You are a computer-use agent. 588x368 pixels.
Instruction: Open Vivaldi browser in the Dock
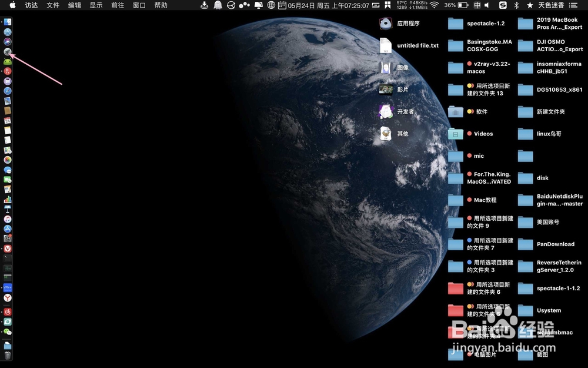click(8, 248)
